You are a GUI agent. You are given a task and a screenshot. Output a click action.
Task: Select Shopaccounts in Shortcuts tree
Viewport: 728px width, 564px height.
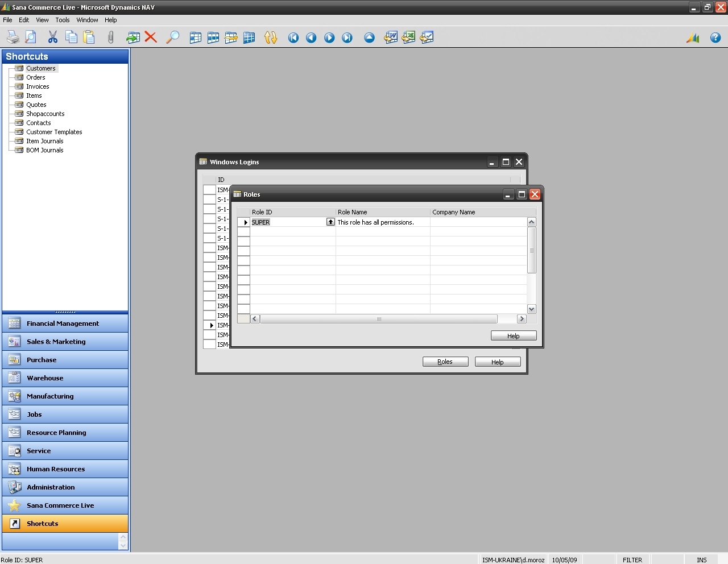click(x=45, y=114)
